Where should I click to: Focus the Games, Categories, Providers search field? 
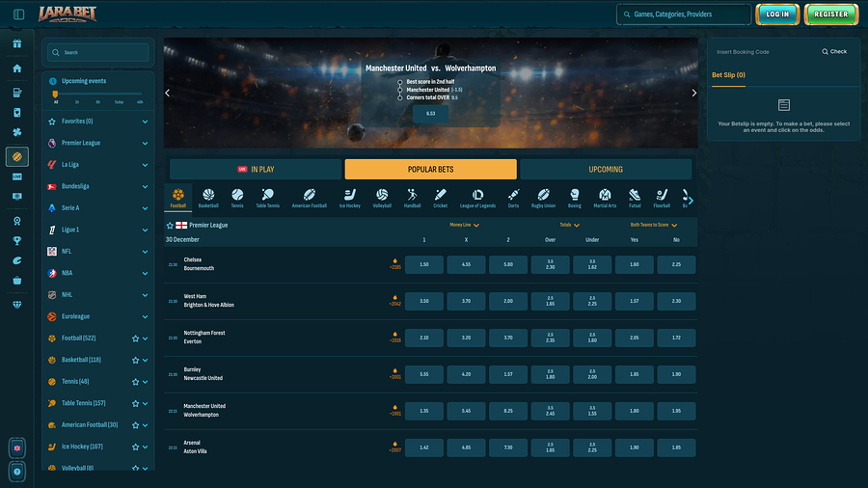[684, 14]
